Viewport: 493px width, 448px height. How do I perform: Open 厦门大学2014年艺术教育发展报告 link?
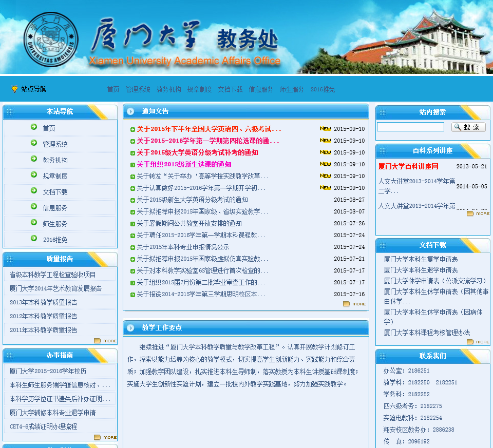[55, 288]
